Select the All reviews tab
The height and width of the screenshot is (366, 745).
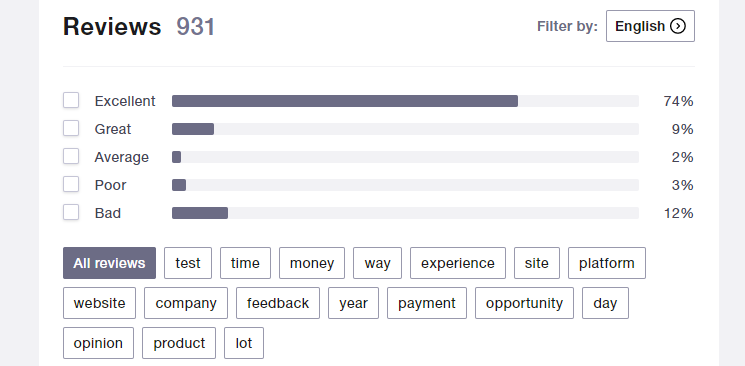109,263
